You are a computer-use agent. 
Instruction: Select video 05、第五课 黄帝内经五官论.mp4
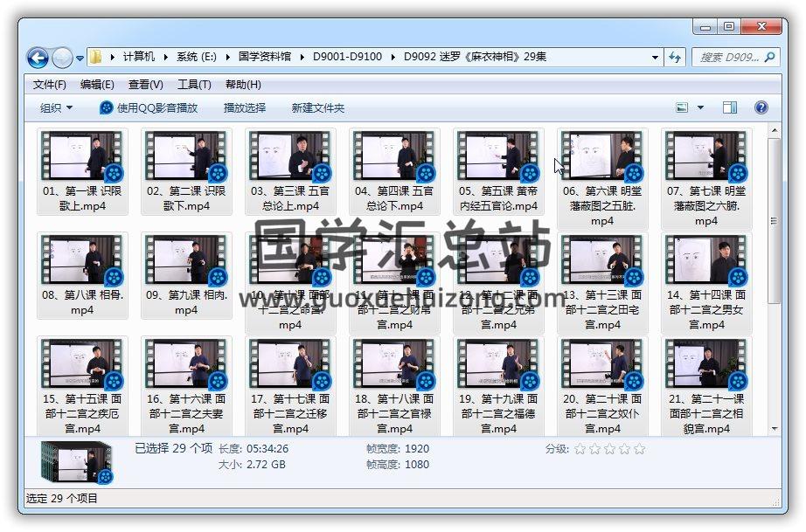[x=498, y=171]
